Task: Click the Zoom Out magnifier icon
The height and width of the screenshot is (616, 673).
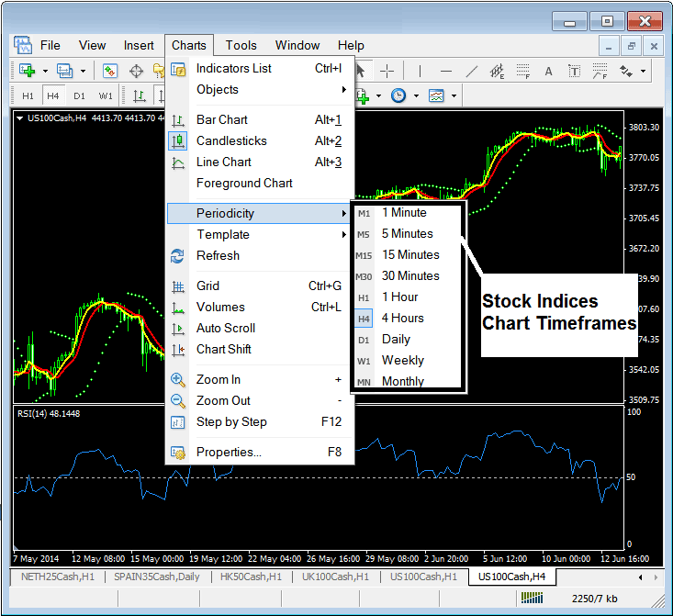Action: pyautogui.click(x=178, y=401)
